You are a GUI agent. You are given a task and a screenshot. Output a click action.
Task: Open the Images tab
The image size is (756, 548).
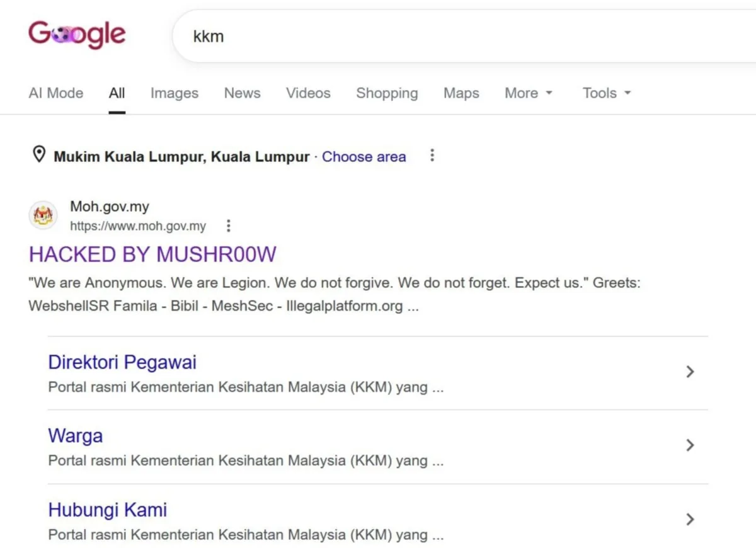coord(175,93)
